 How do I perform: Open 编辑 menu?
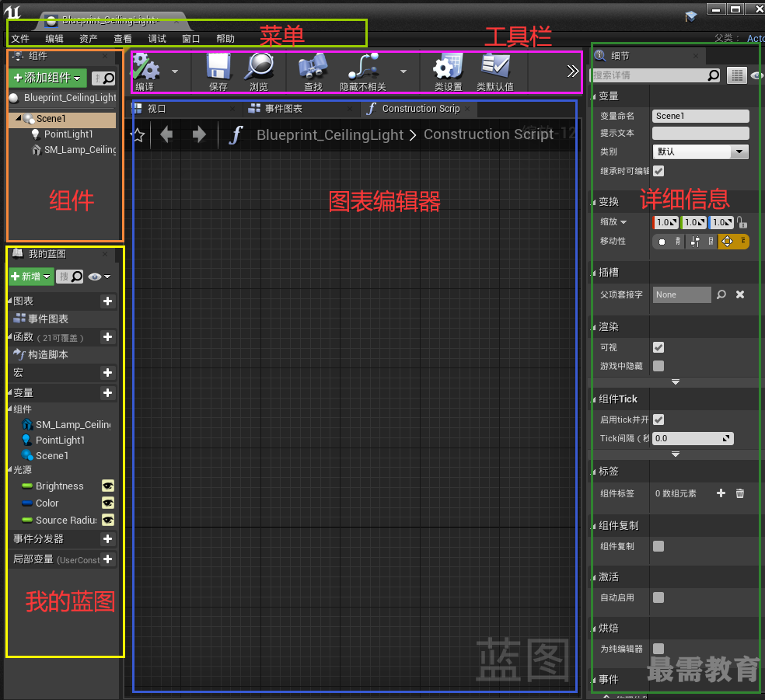pyautogui.click(x=54, y=39)
